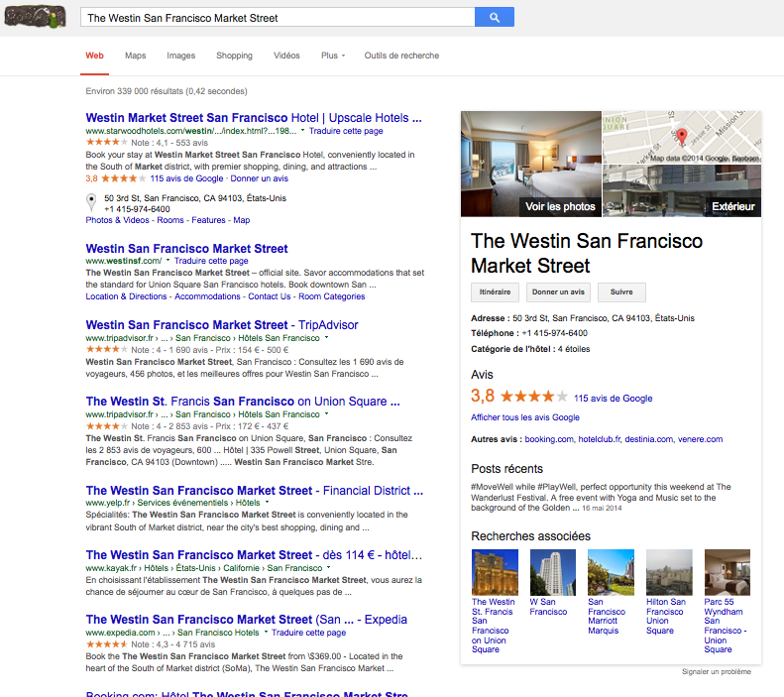Expand the arrow on the Westin St. Francis TripAdvisor URL
Image resolution: width=784 pixels, height=697 pixels.
326,414
